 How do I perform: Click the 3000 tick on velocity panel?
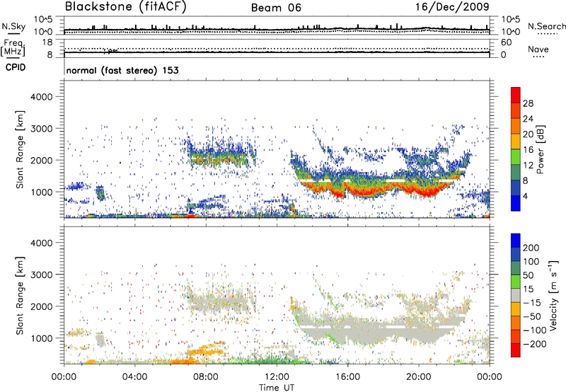pyautogui.click(x=41, y=275)
